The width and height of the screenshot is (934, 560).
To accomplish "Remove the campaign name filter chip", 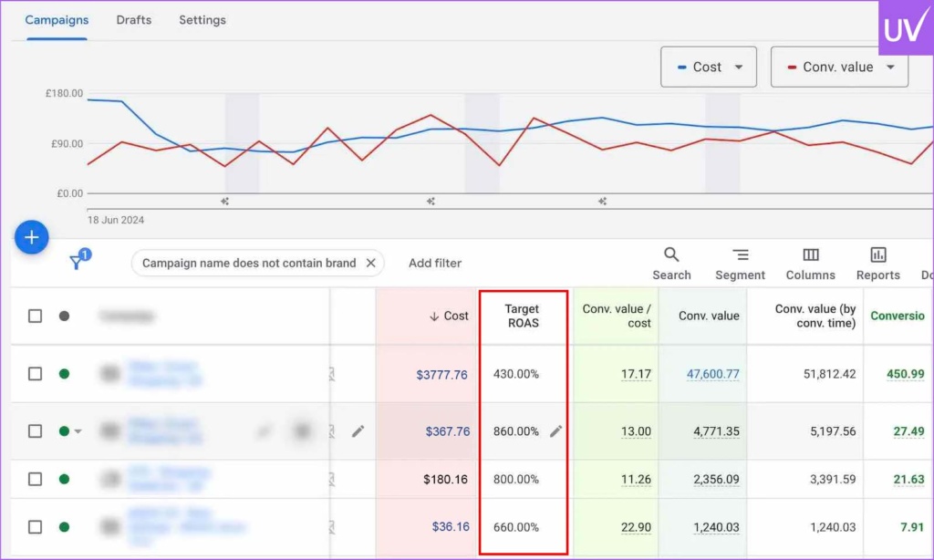I will coord(370,263).
